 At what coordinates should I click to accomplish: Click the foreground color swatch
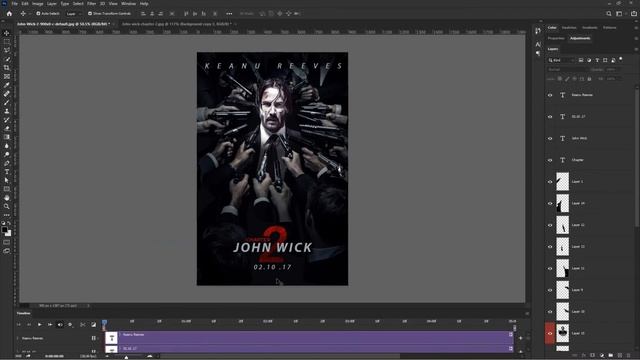[x=4, y=230]
